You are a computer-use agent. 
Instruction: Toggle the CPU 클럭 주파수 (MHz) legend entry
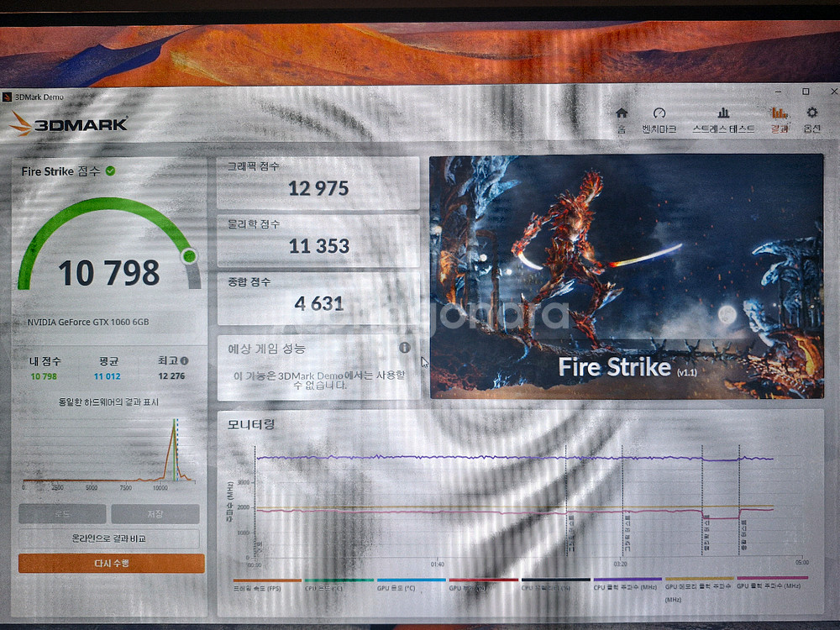(x=627, y=585)
